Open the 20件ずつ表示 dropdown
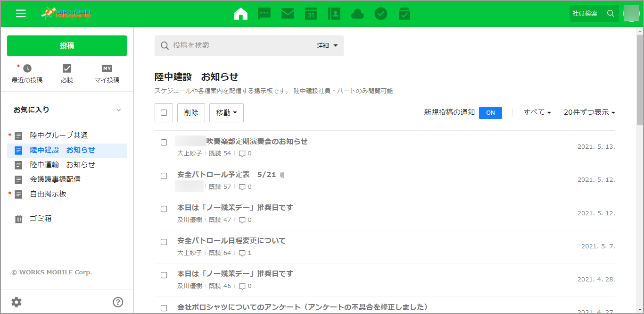This screenshot has width=644, height=314. [x=589, y=112]
